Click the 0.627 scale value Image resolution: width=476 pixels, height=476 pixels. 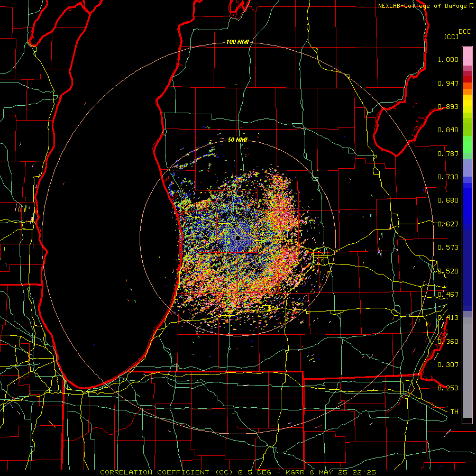448,224
